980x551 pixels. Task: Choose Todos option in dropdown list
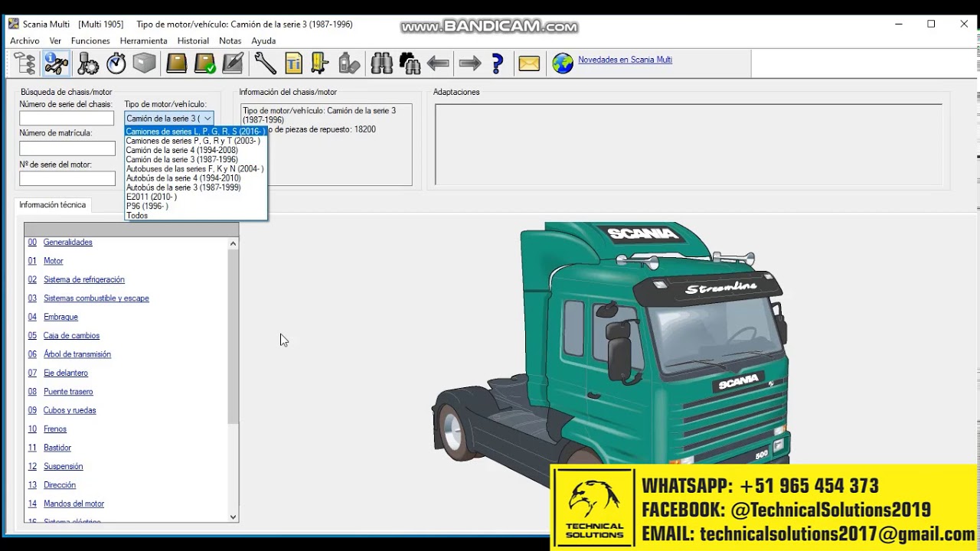pos(195,215)
